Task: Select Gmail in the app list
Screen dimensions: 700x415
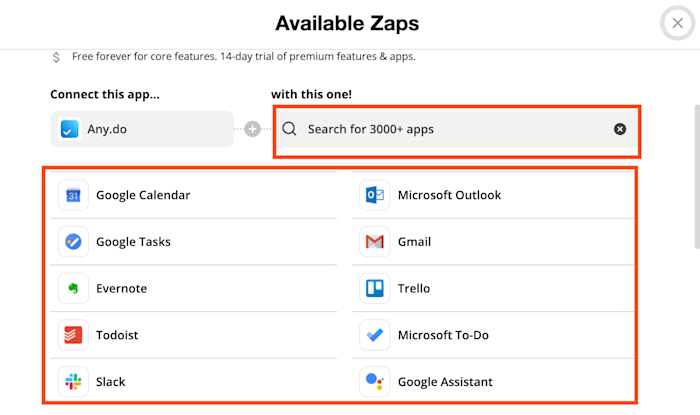Action: [493, 242]
